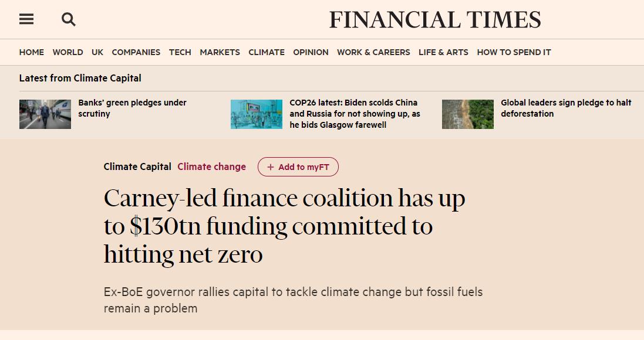The image size is (644, 340).
Task: Open the COP26 latest story thumbnail
Action: click(257, 114)
